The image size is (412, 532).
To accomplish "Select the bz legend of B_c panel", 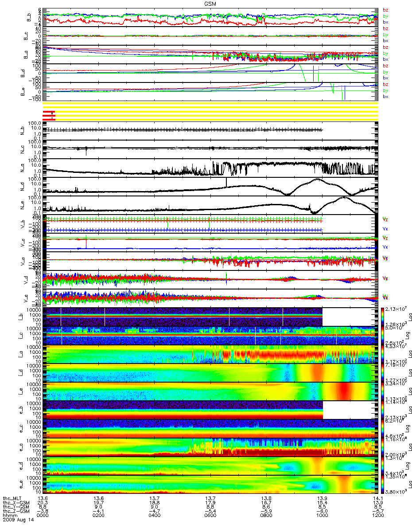I will (x=385, y=28).
